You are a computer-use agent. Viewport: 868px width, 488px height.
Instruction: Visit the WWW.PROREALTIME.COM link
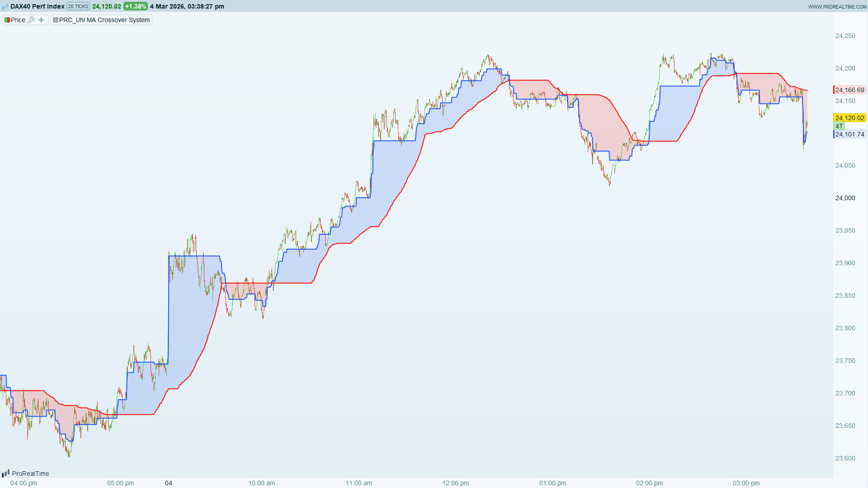pos(837,7)
